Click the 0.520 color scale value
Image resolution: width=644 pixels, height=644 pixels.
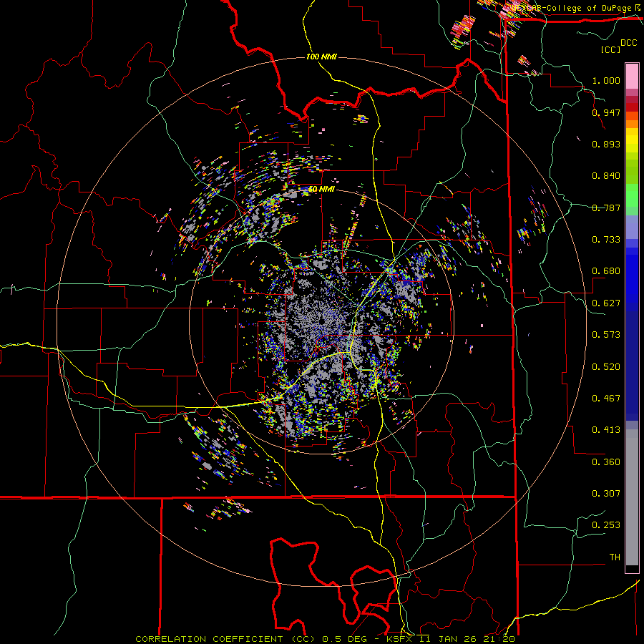(x=606, y=367)
